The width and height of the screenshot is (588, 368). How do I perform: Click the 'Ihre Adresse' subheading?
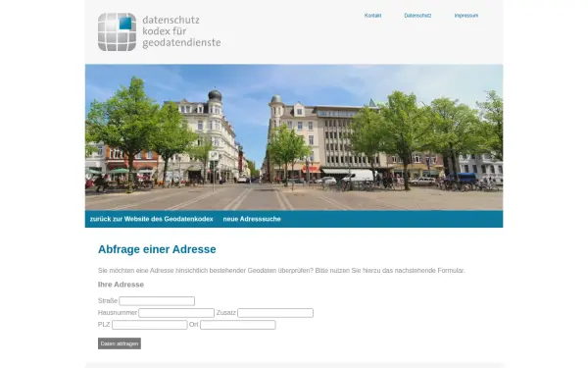121,285
